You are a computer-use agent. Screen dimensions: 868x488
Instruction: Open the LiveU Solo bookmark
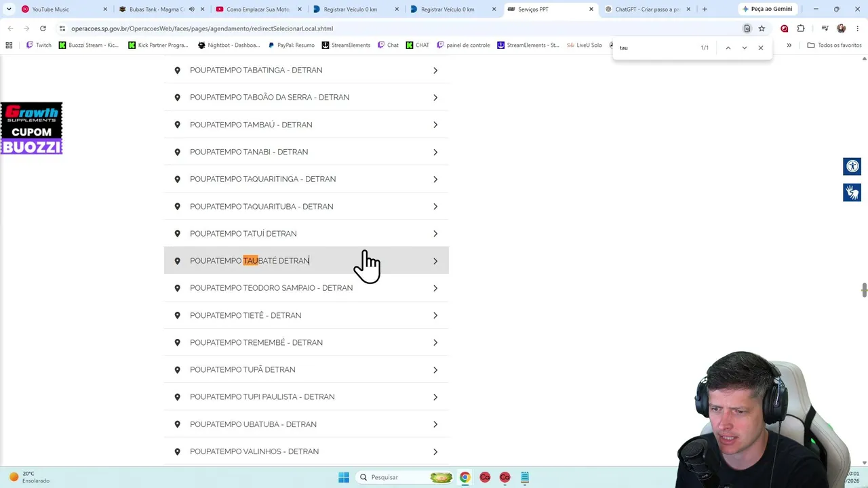point(585,45)
